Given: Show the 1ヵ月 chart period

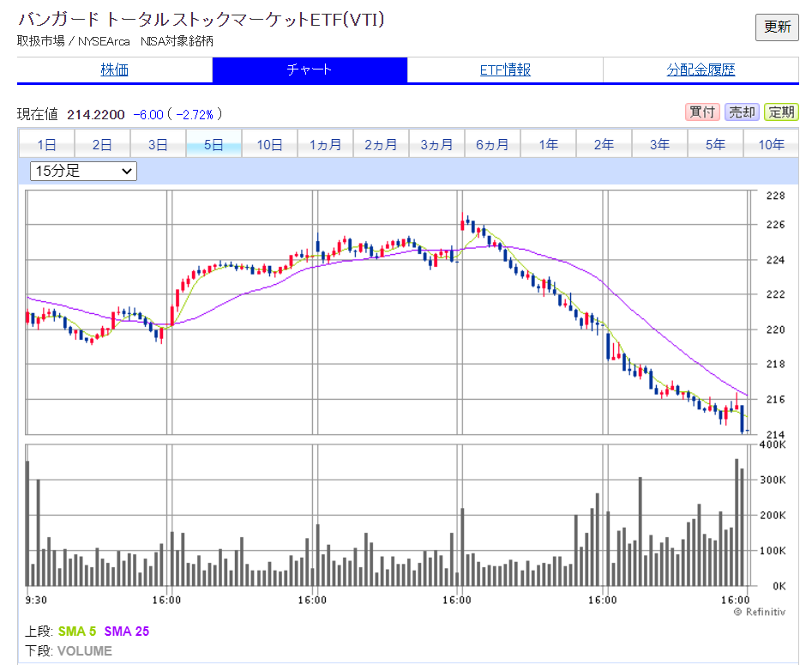Looking at the screenshot, I should click(325, 144).
